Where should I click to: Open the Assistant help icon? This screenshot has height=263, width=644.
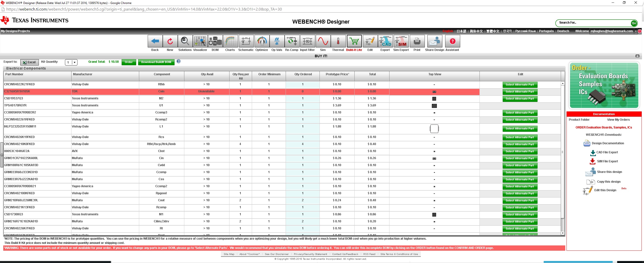point(452,41)
